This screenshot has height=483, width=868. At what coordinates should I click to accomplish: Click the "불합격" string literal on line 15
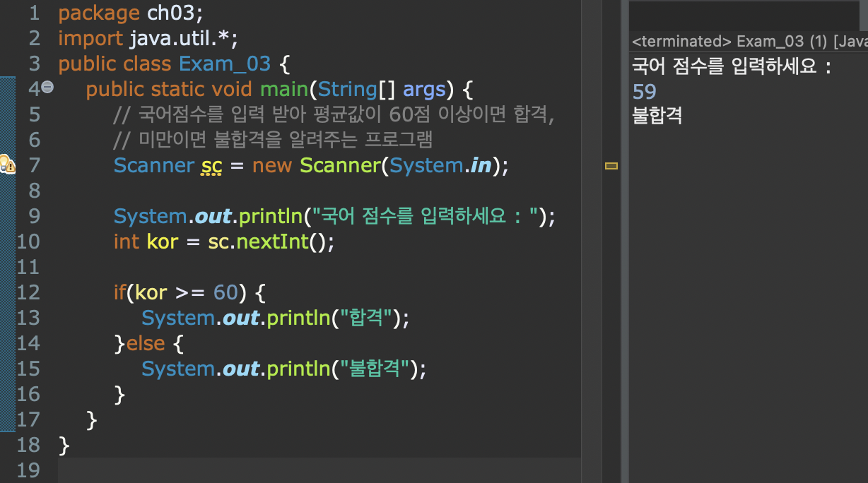click(375, 369)
